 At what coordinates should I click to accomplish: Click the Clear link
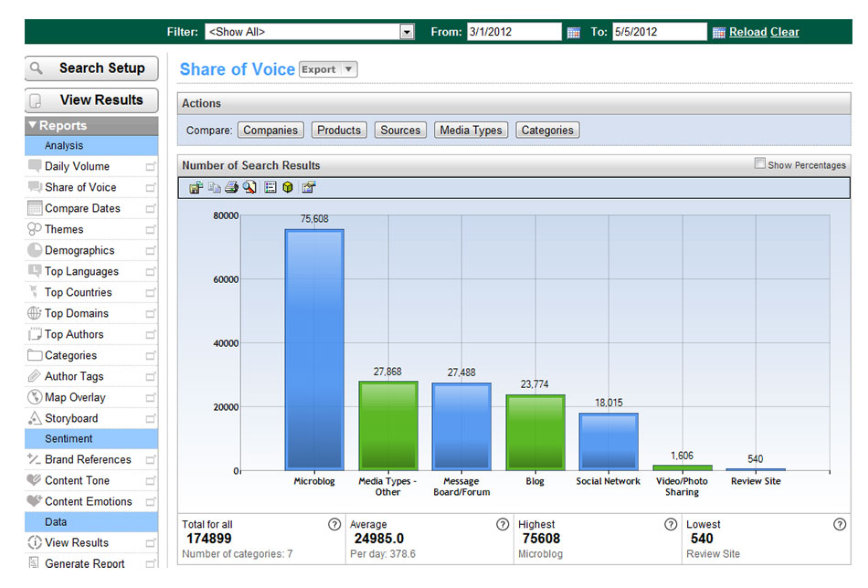[x=785, y=32]
